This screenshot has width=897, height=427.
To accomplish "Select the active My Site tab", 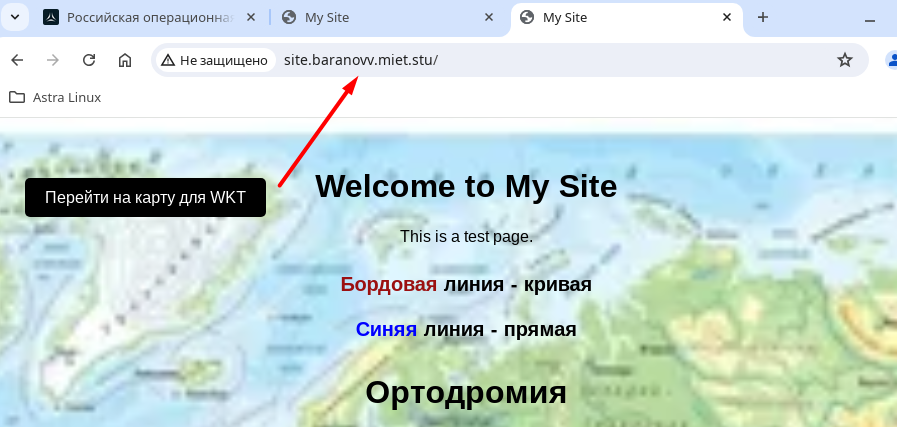I will [626, 18].
